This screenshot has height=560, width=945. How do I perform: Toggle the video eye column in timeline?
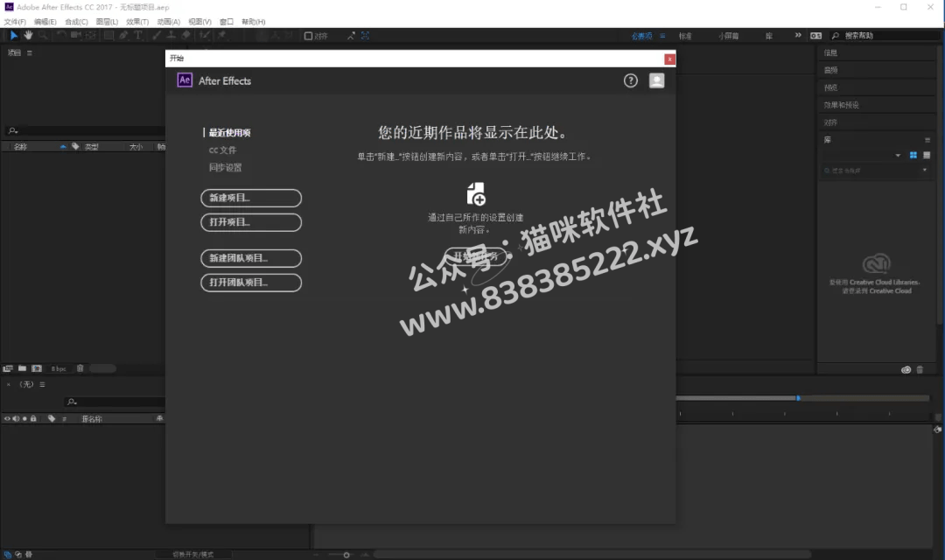click(7, 418)
